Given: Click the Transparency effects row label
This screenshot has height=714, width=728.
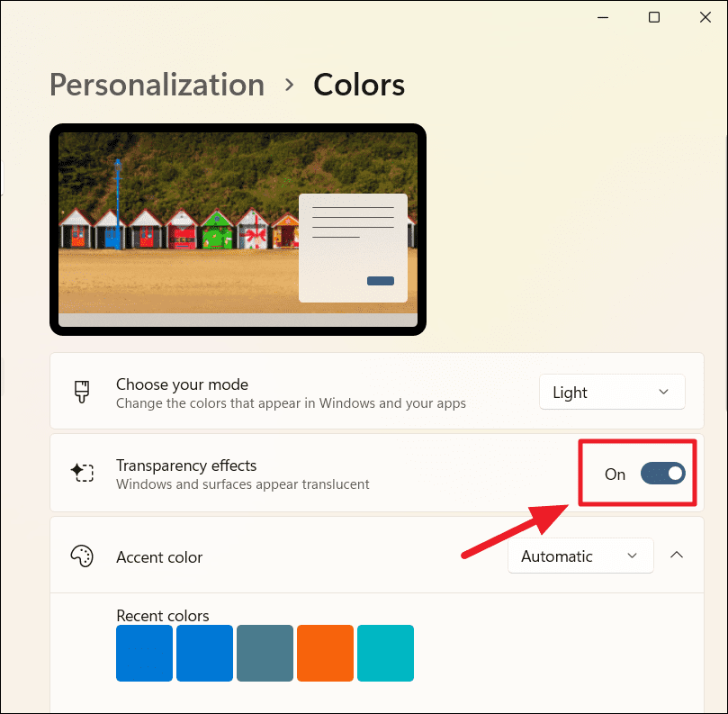Looking at the screenshot, I should [186, 465].
